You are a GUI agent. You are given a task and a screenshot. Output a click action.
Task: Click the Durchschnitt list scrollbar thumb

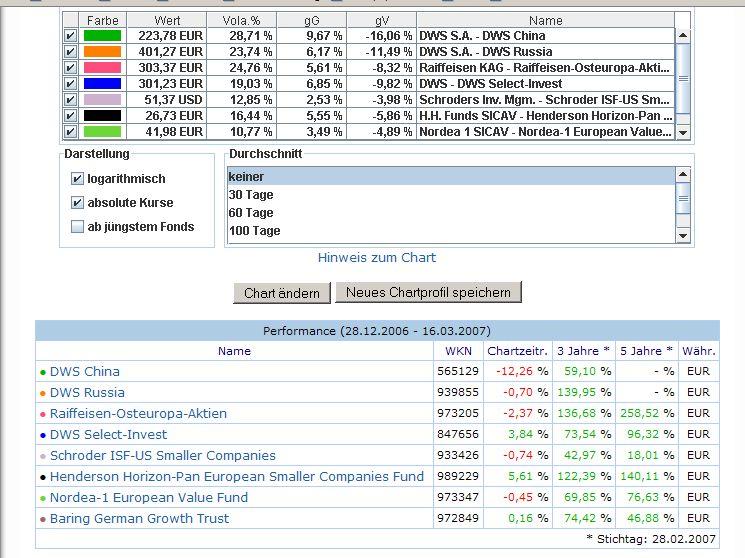683,198
